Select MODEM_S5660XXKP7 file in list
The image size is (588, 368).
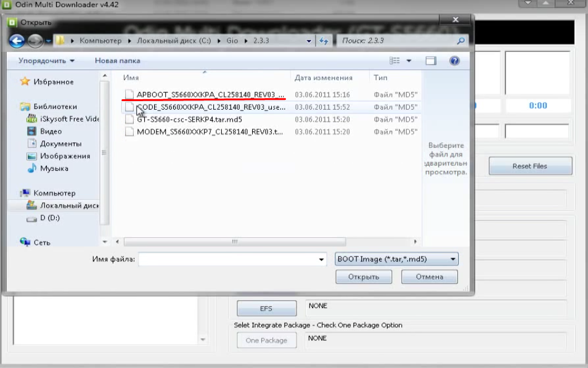pyautogui.click(x=209, y=132)
